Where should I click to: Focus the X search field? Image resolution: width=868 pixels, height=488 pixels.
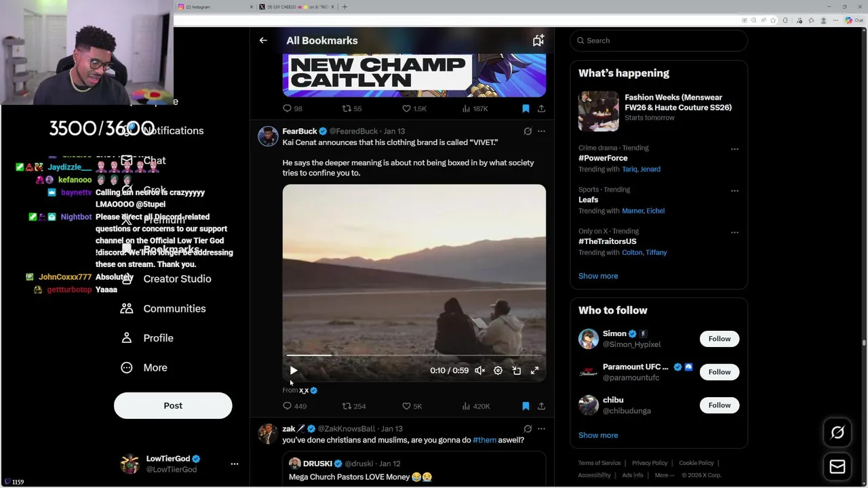[x=658, y=41]
